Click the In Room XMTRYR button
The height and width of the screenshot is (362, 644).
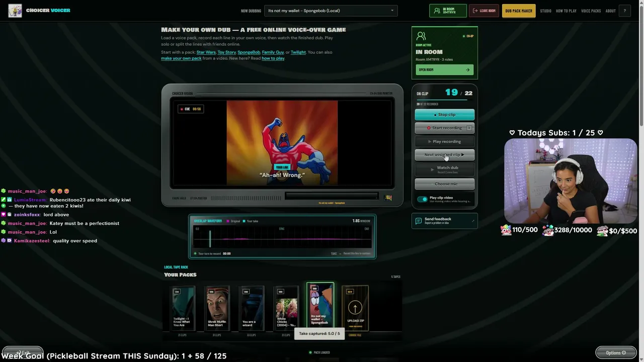click(448, 11)
